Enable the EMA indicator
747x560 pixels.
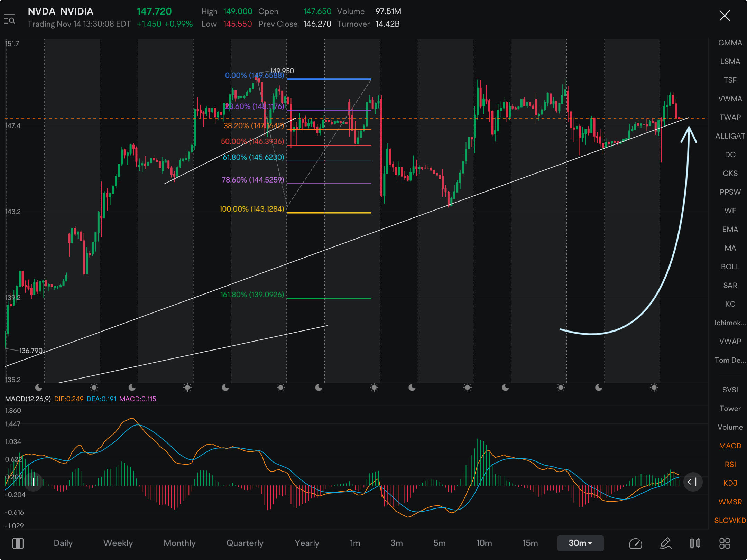(730, 230)
